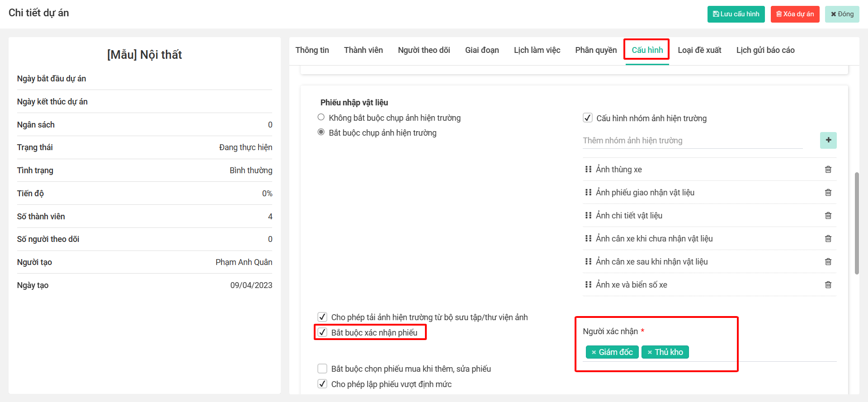
Task: Select "Không bắt buộc chụp ảnh hiện trường" option
Action: click(x=321, y=117)
